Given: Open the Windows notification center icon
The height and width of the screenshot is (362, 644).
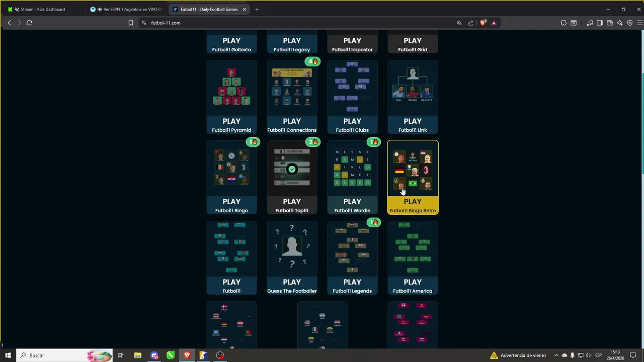Looking at the screenshot, I should (633, 355).
